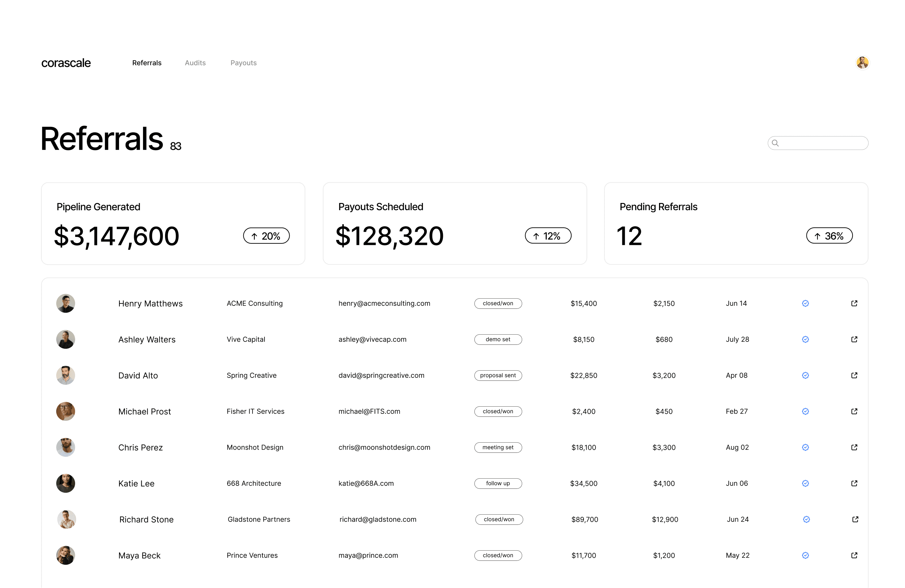The width and height of the screenshot is (905, 588).
Task: Open external link for Ashley Walters
Action: (854, 339)
